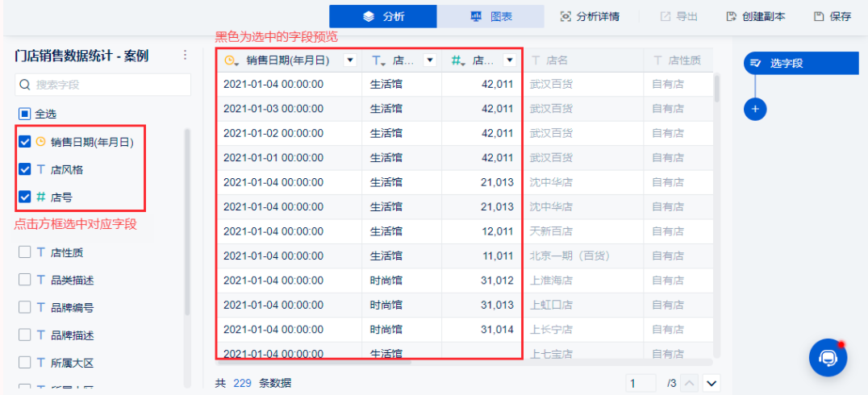Screen dimensions: 868x395
Task: Uncheck the 店号 field checkbox
Action: tap(24, 197)
